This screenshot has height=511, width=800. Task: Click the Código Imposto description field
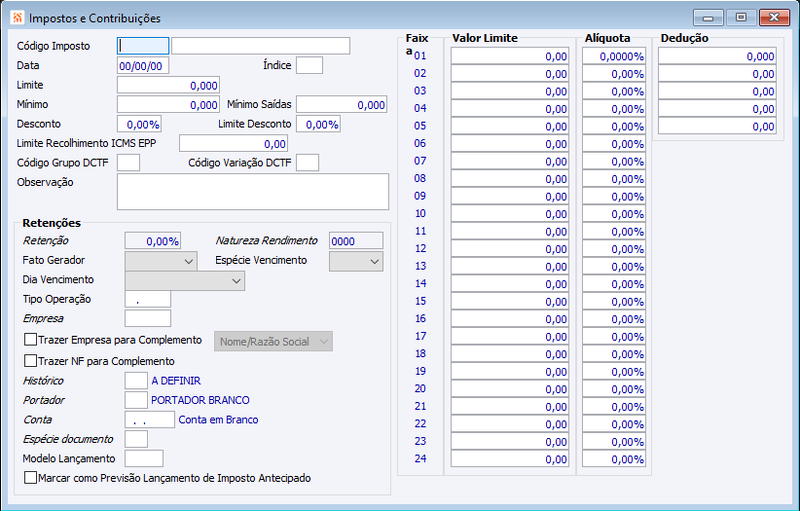[x=261, y=46]
